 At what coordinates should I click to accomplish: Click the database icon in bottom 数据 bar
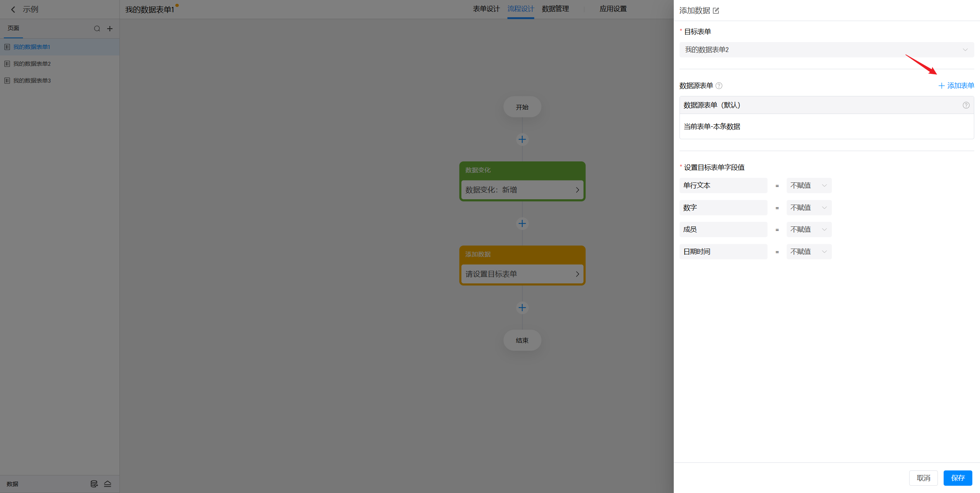click(x=94, y=484)
